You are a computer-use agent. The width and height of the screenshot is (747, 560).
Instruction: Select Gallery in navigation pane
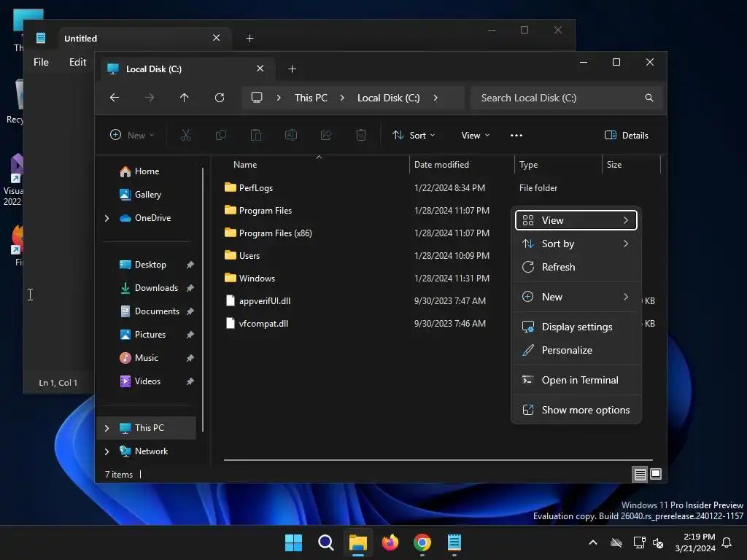tap(147, 195)
